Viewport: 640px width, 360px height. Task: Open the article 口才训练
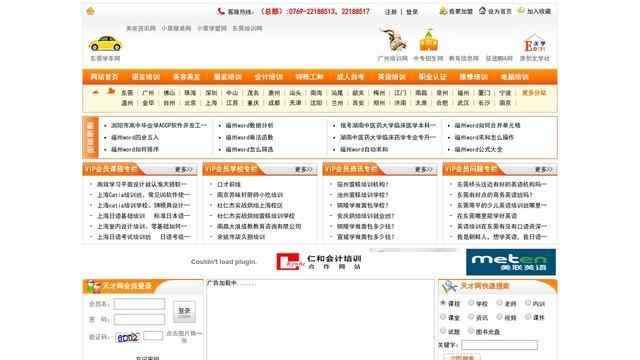pyautogui.click(x=229, y=184)
